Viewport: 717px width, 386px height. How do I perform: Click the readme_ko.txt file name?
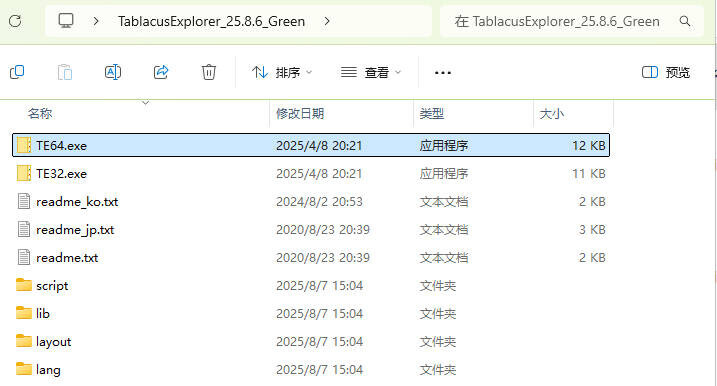point(77,202)
